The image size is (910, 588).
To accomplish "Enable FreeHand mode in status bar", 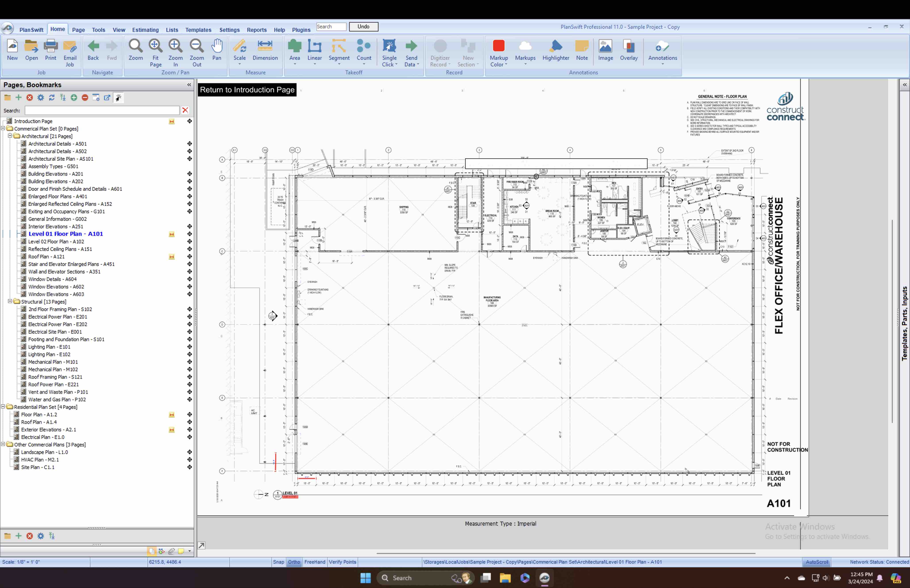I will (315, 562).
